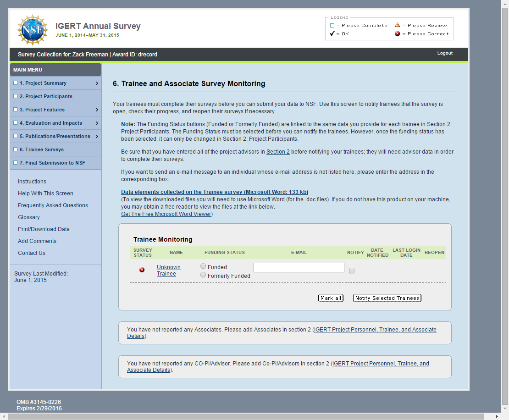
Task: Click the Project Features status box icon
Action: click(15, 110)
